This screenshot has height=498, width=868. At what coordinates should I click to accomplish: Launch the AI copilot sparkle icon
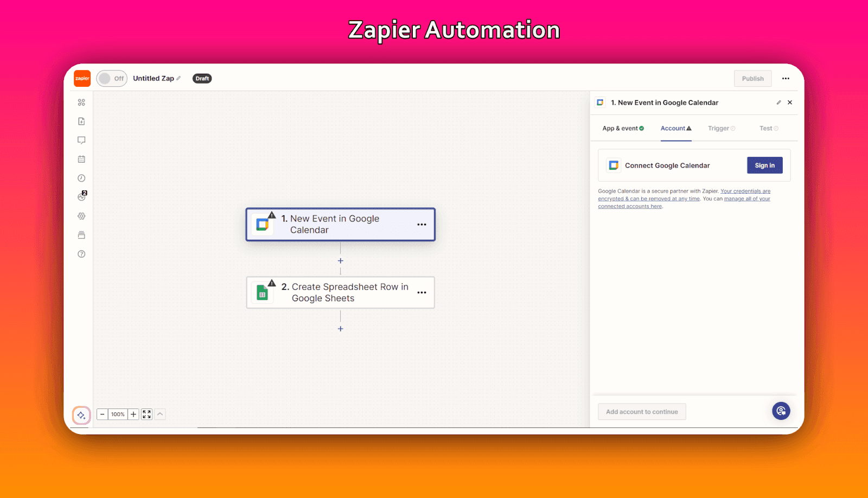click(x=81, y=415)
